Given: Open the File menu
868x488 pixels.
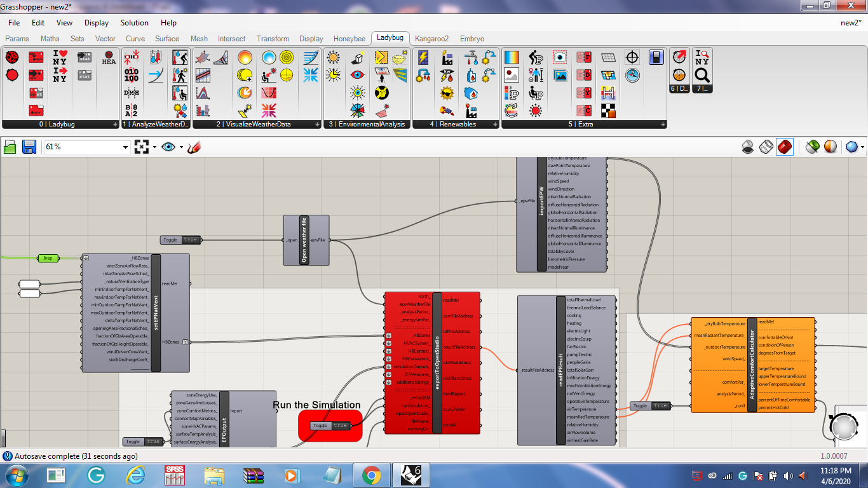Looking at the screenshot, I should pos(14,23).
